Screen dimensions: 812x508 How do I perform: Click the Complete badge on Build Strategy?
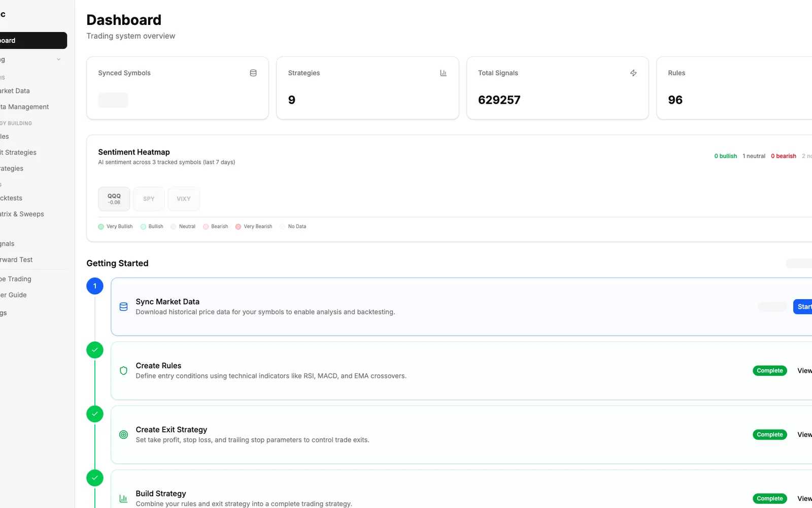[x=770, y=499]
